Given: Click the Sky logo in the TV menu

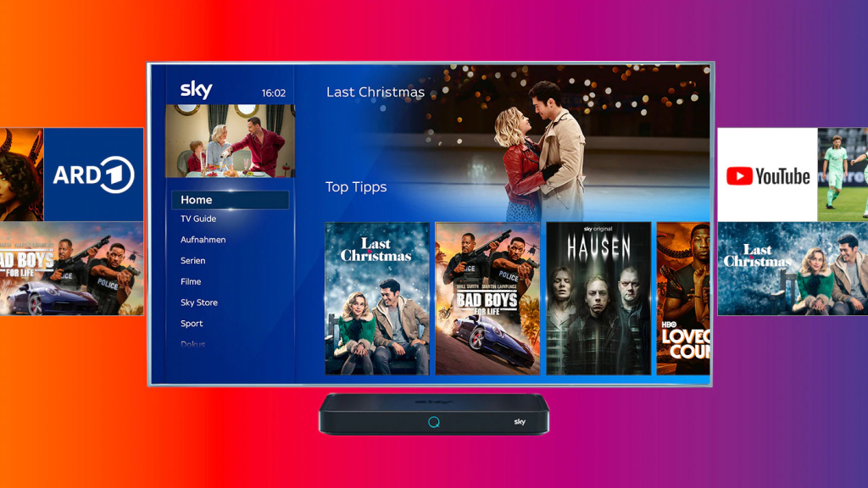Looking at the screenshot, I should [196, 90].
